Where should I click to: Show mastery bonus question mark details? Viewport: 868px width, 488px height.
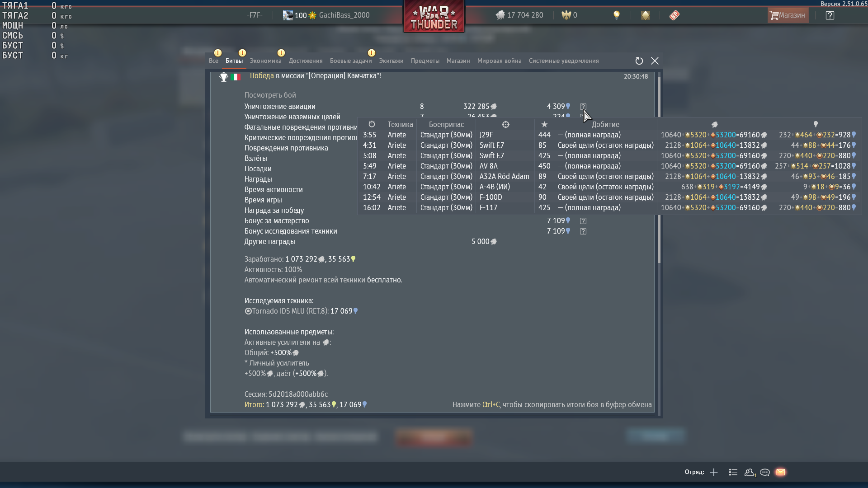583,221
